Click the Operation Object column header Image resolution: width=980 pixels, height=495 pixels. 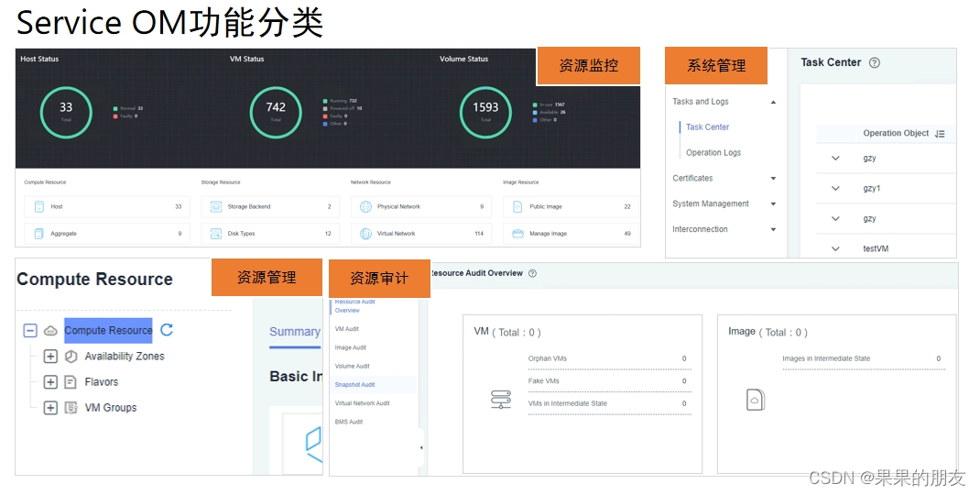pos(896,133)
